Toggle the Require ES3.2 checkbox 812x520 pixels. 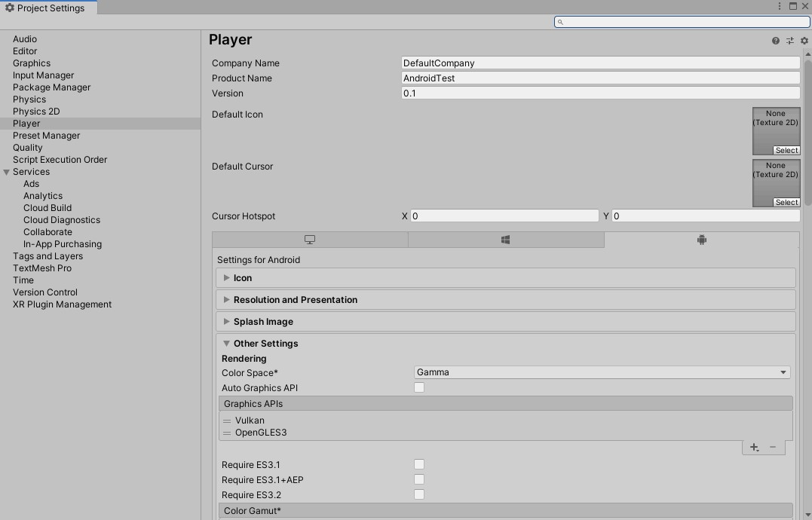click(419, 494)
